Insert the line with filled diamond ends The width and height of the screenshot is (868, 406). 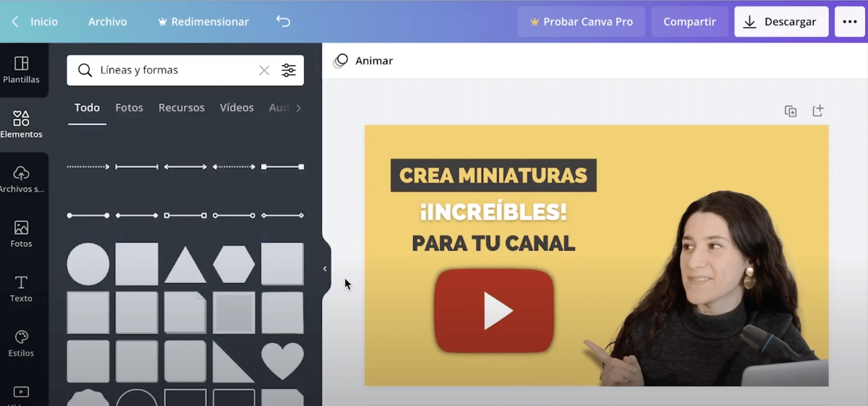pyautogui.click(x=137, y=216)
